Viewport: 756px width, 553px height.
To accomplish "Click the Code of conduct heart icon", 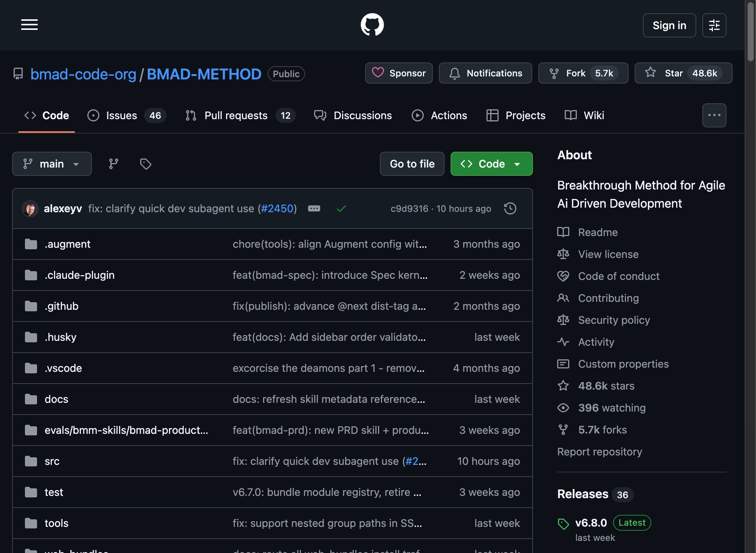I will [563, 276].
